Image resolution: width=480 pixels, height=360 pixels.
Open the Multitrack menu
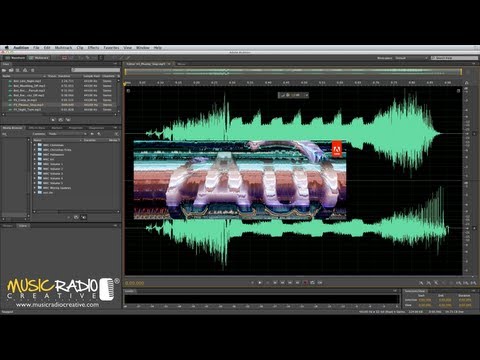click(63, 48)
